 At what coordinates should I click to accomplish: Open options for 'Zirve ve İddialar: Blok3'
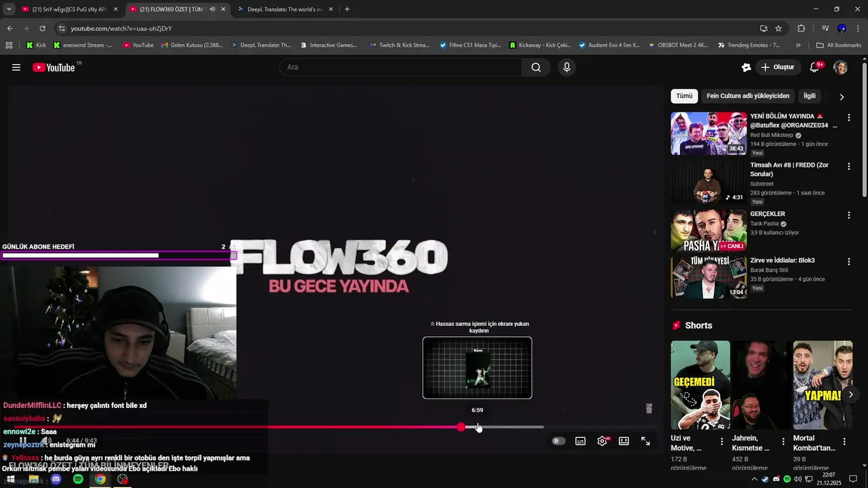(848, 261)
